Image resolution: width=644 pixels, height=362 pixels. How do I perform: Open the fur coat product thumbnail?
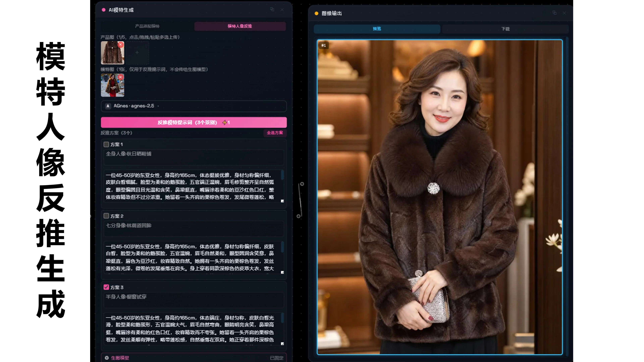pos(113,53)
